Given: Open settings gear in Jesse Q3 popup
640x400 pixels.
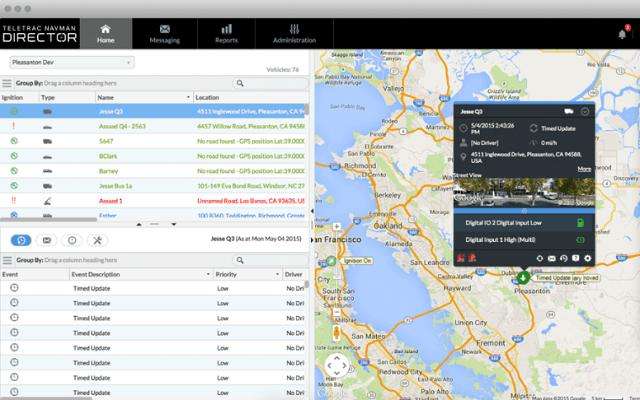Looking at the screenshot, I should click(x=587, y=258).
